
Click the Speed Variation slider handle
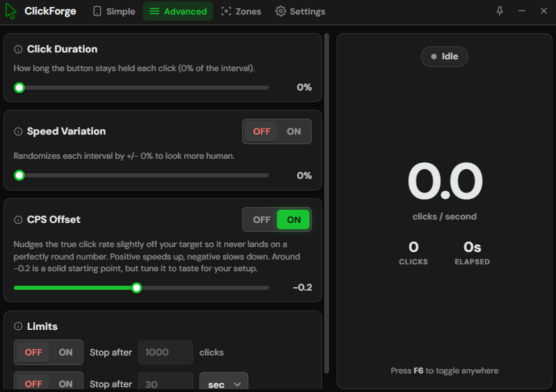click(19, 175)
